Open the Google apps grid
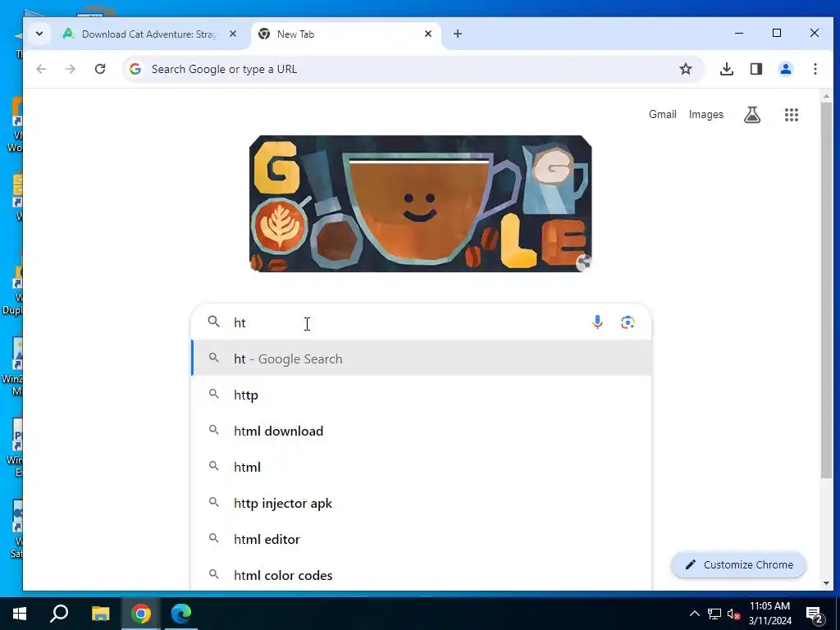This screenshot has height=630, width=840. [792, 114]
